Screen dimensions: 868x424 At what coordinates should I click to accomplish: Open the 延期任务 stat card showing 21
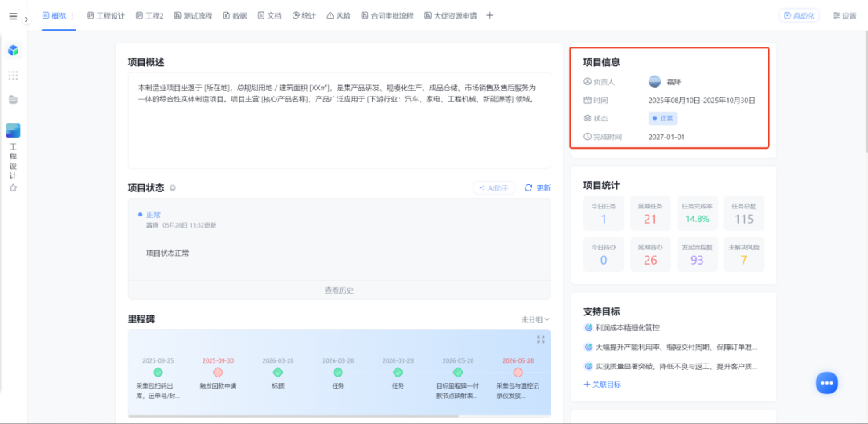(x=650, y=213)
